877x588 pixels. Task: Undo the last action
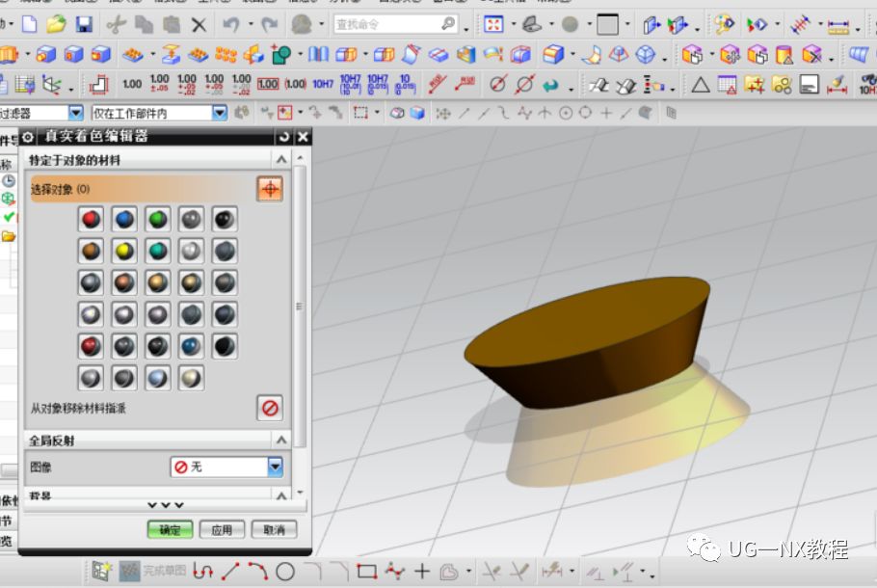pyautogui.click(x=230, y=24)
